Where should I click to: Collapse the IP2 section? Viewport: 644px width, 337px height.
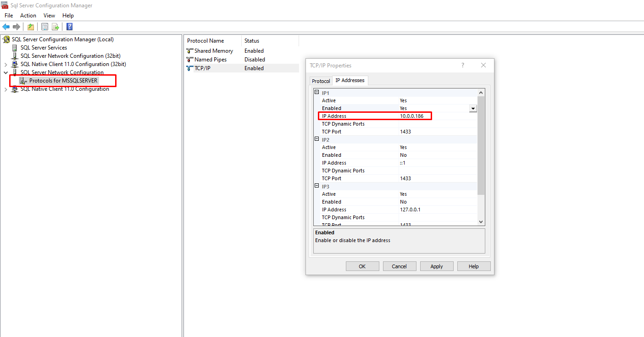pos(316,139)
